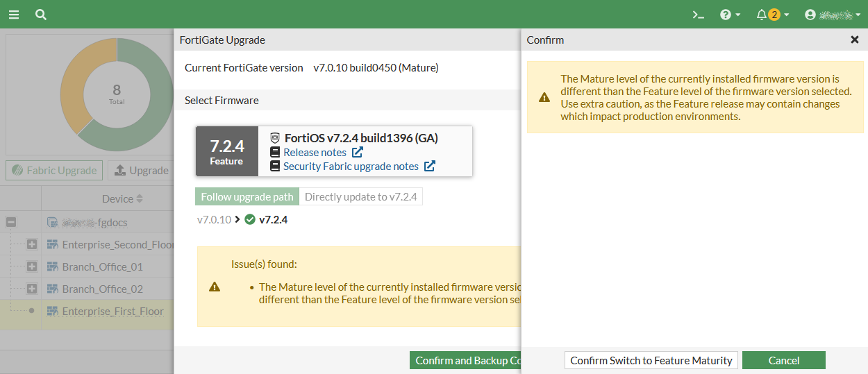Close the Confirm panel with X
868x374 pixels.
(855, 40)
